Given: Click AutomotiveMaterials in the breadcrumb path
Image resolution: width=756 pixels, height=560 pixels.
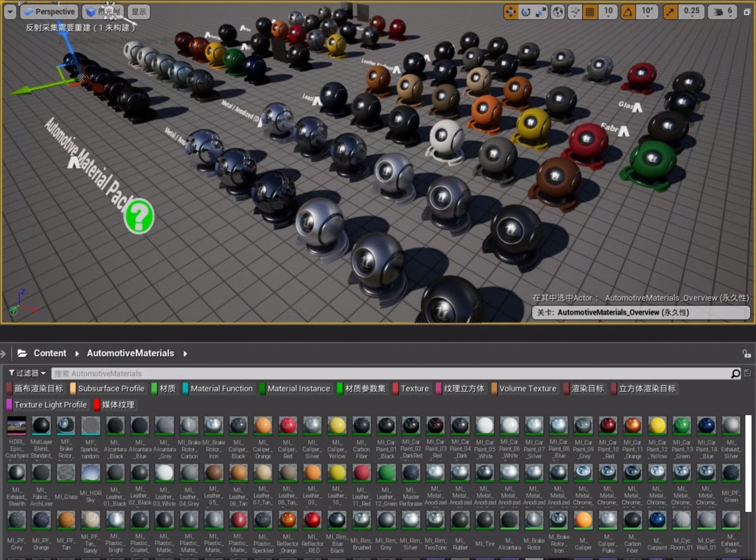Looking at the screenshot, I should coord(130,353).
